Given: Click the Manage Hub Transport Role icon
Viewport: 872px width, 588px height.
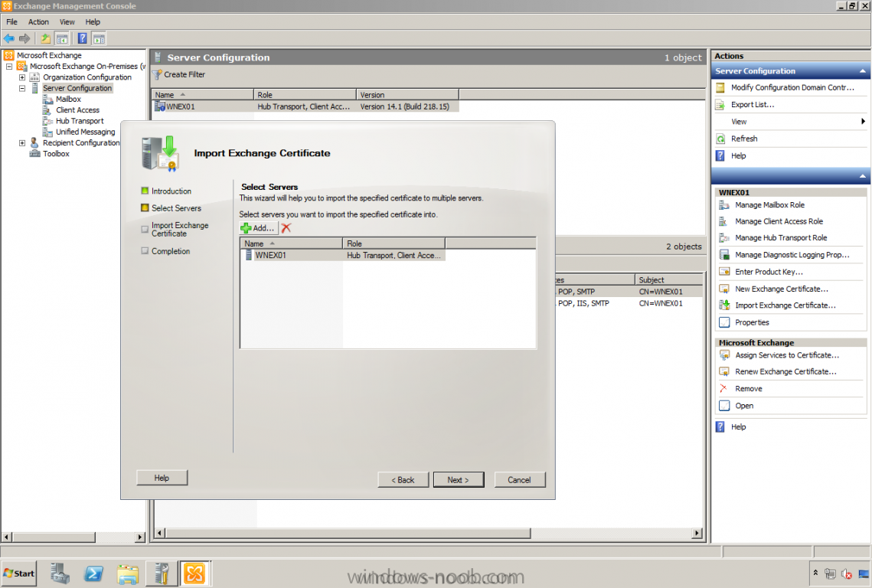Looking at the screenshot, I should [x=724, y=238].
